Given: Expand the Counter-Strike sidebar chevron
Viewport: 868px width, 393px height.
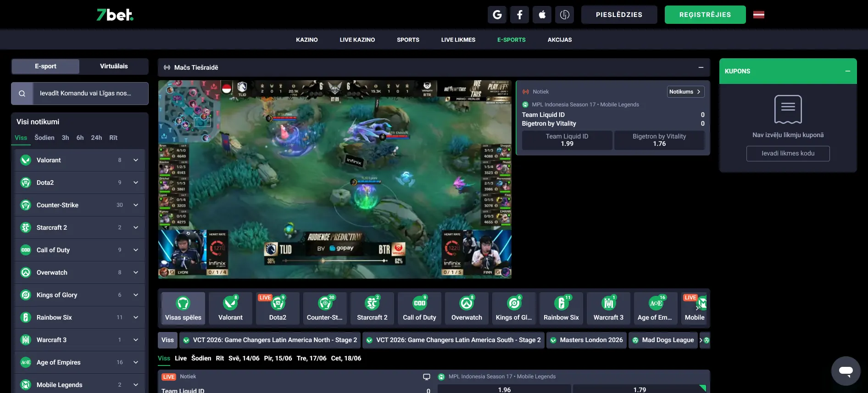Looking at the screenshot, I should pyautogui.click(x=136, y=205).
